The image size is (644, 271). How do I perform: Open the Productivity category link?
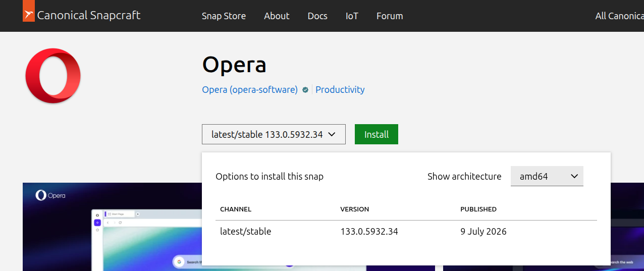(340, 89)
